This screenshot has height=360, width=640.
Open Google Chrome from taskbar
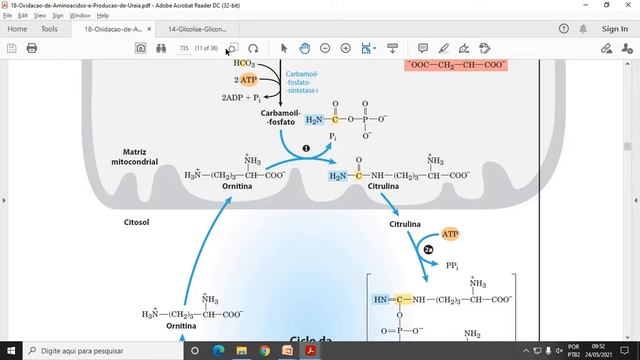264,351
